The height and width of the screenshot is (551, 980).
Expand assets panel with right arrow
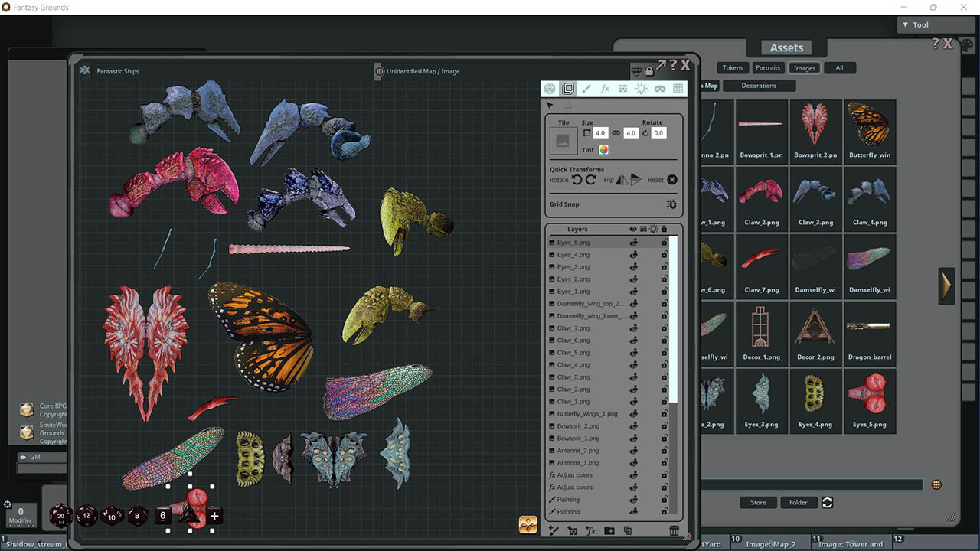[946, 285]
